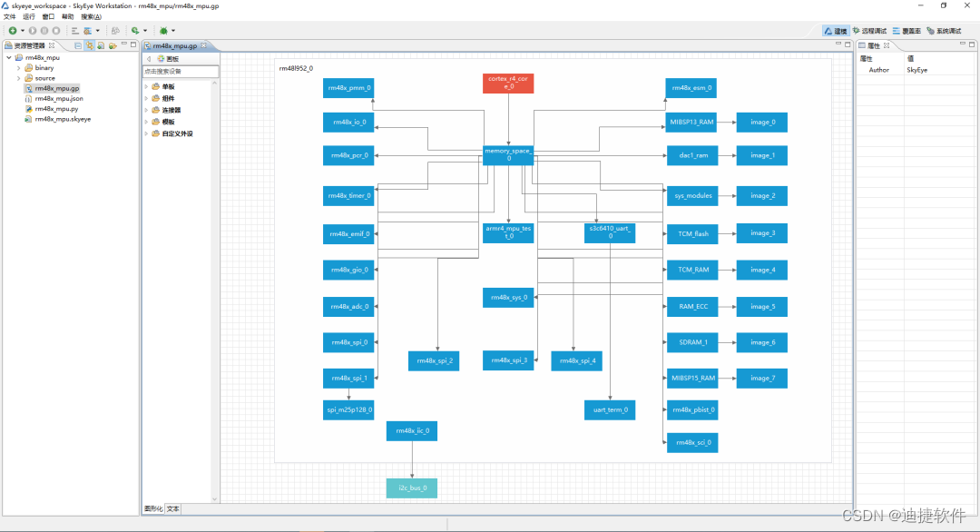980x532 pixels.
Task: Select rm48x_mpu.skyeye file
Action: pyautogui.click(x=57, y=119)
